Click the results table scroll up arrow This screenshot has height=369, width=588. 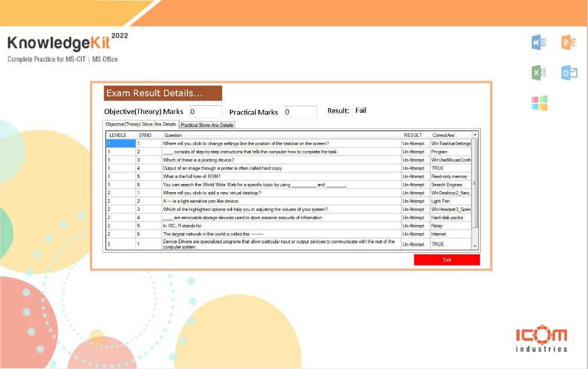(x=475, y=135)
